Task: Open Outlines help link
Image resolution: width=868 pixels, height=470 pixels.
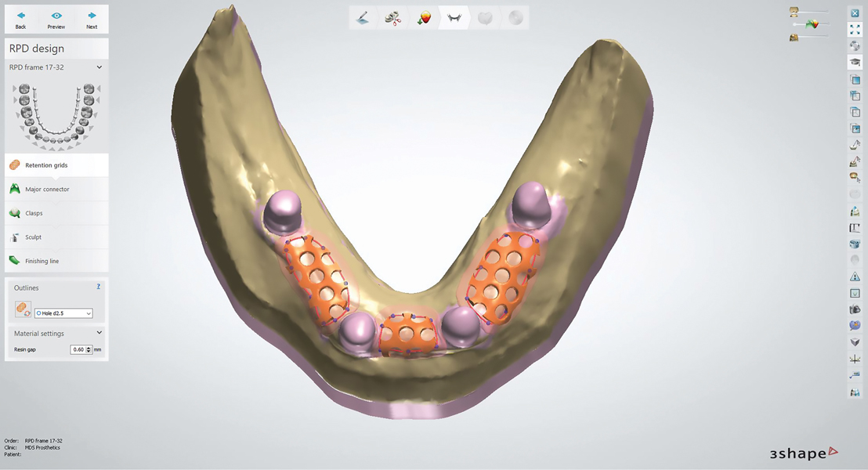Action: [98, 287]
